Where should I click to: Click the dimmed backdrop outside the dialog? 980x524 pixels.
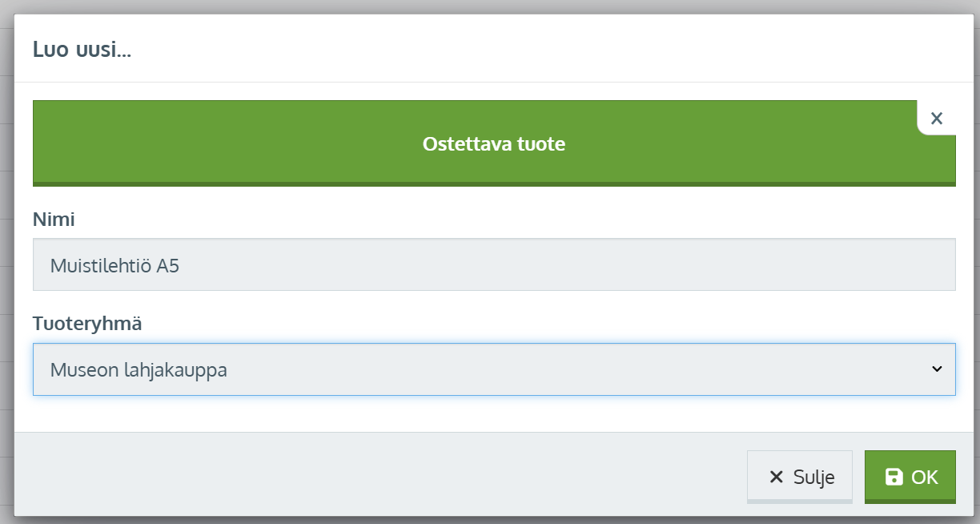pyautogui.click(x=6, y=240)
